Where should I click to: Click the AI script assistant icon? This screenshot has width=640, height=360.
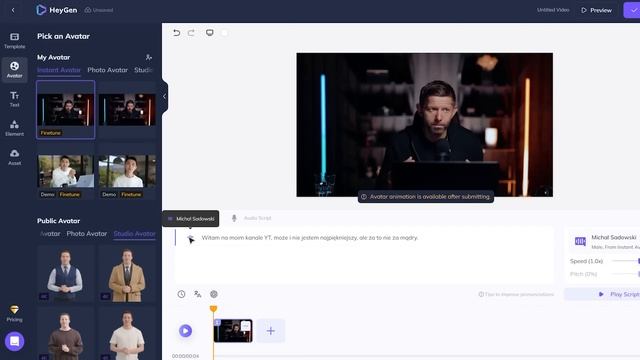[214, 294]
